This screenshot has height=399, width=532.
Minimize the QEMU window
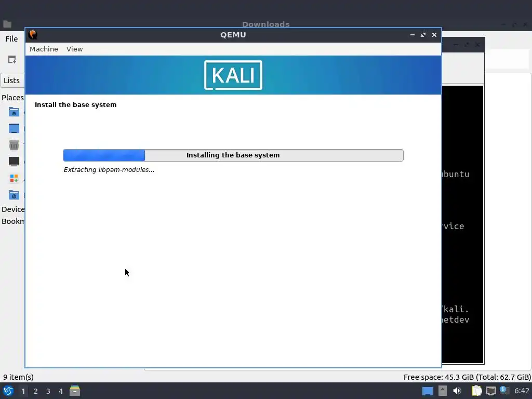click(413, 35)
